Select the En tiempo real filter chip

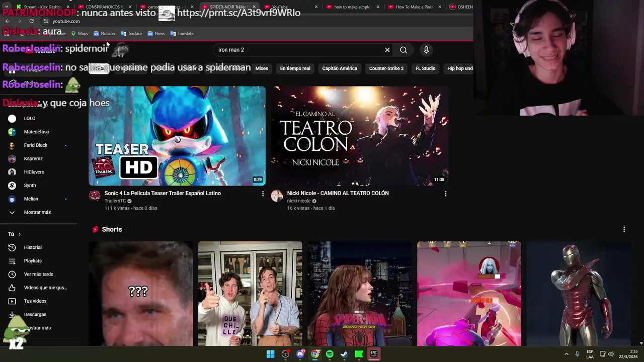[x=295, y=68]
